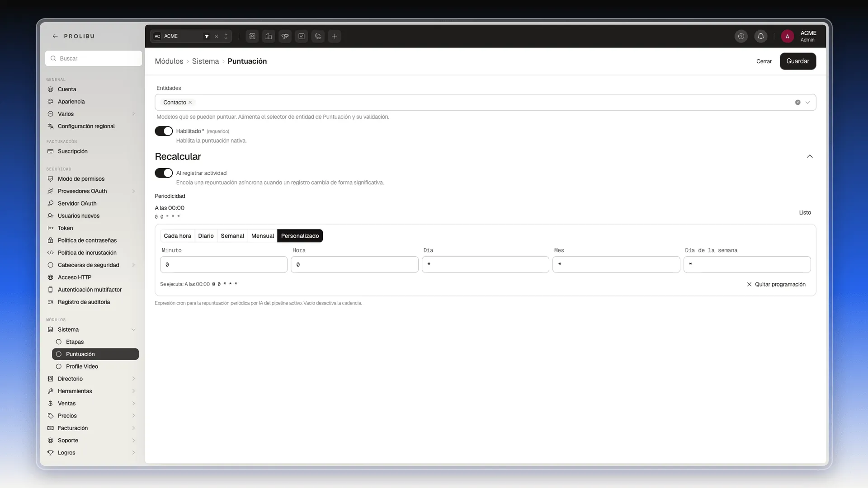Click the Guardar button
Viewport: 868px width, 488px height.
pyautogui.click(x=797, y=61)
